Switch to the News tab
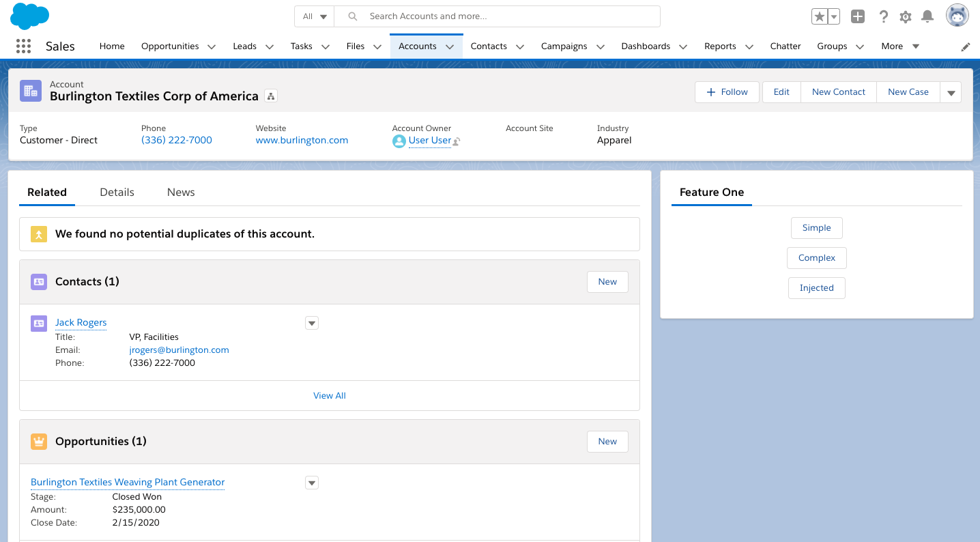Viewport: 980px width, 542px height. (x=181, y=192)
